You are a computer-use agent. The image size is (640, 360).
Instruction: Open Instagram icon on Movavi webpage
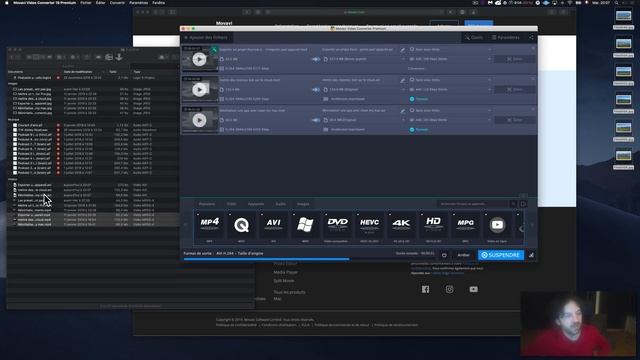449,289
